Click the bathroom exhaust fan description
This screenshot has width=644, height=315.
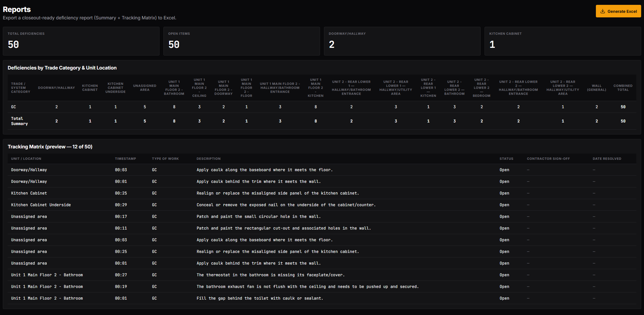308,287
